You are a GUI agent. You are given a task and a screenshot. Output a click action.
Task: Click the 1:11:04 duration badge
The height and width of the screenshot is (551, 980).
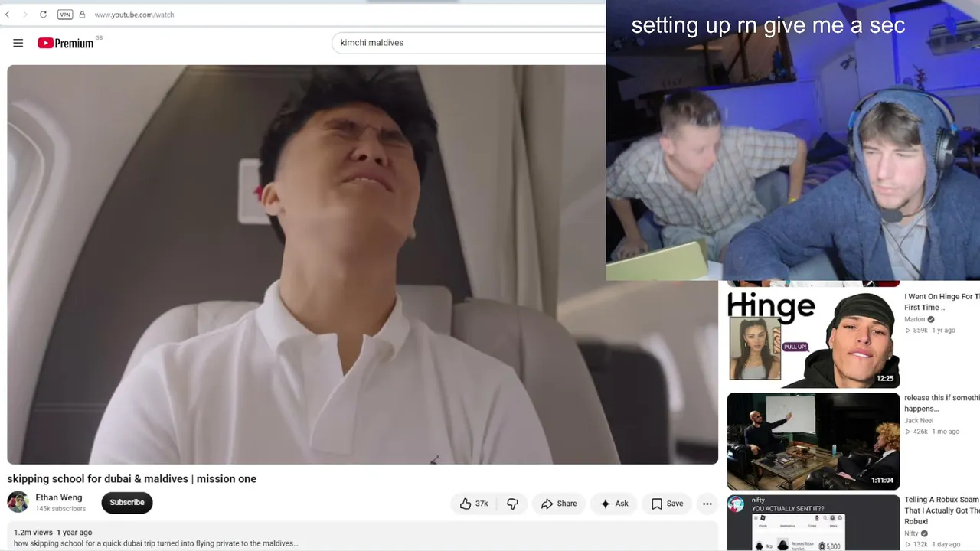click(x=882, y=481)
